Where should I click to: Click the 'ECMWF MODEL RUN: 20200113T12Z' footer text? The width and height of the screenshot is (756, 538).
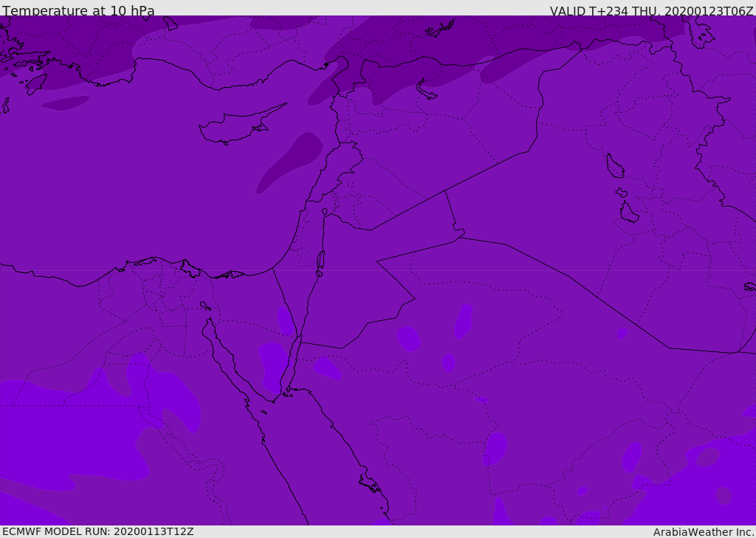[x=98, y=531]
